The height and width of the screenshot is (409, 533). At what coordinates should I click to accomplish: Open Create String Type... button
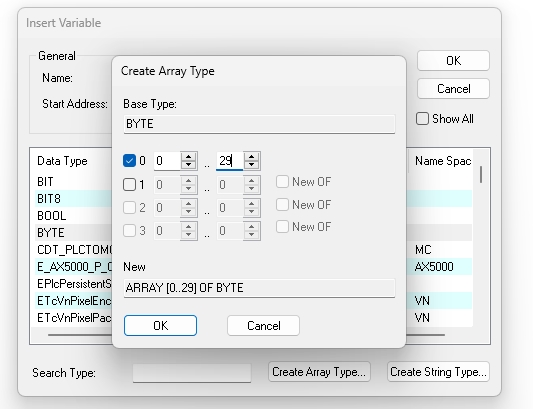click(x=438, y=372)
